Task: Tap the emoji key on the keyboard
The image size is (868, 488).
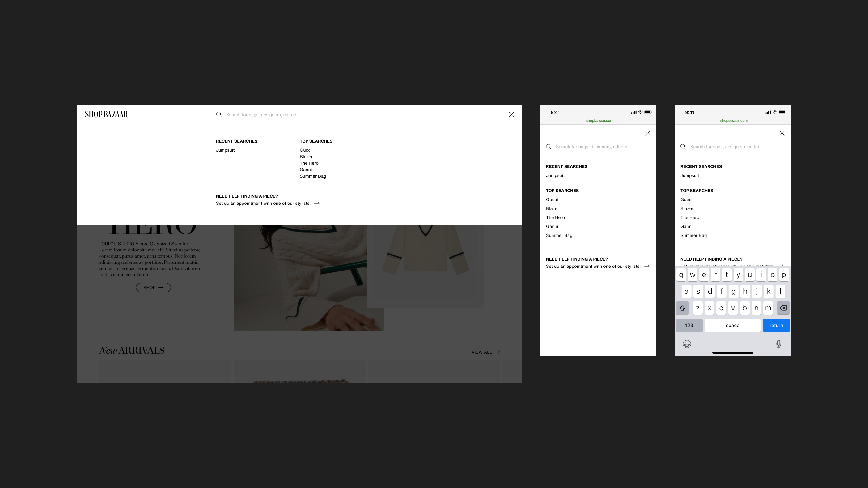Action: click(x=687, y=344)
